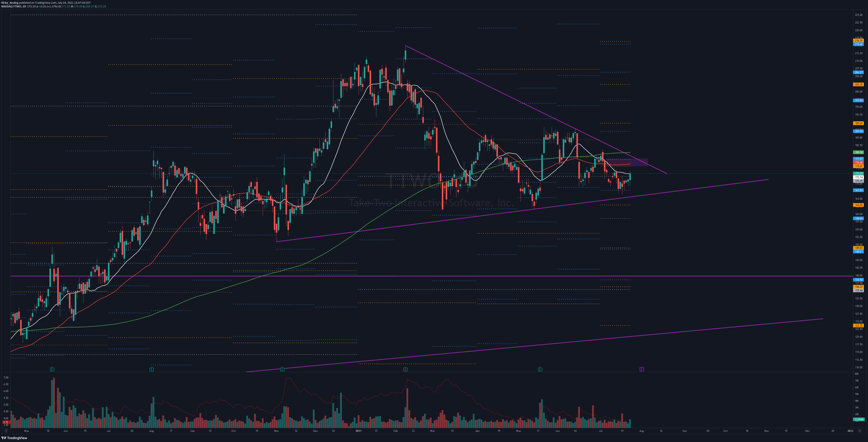Click the TradingView logo
The height and width of the screenshot is (442, 868).
[14, 438]
